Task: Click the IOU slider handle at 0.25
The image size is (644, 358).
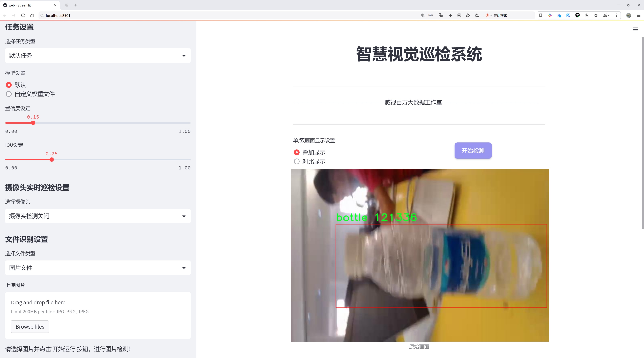Action: coord(51,160)
